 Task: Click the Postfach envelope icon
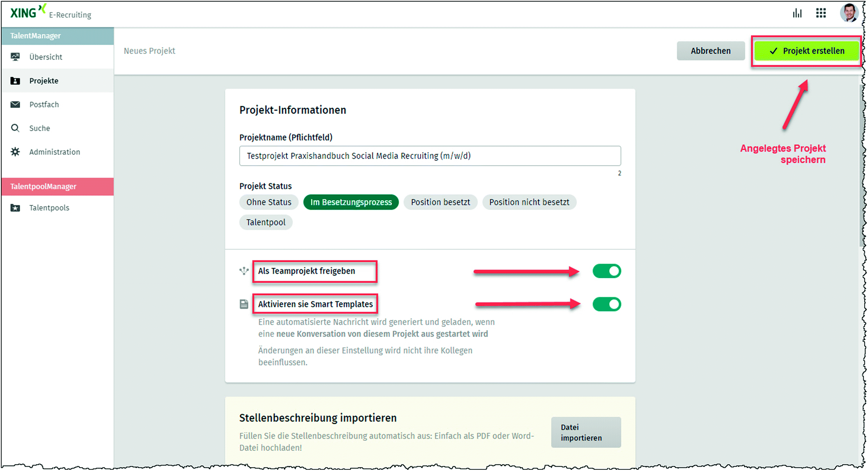15,104
